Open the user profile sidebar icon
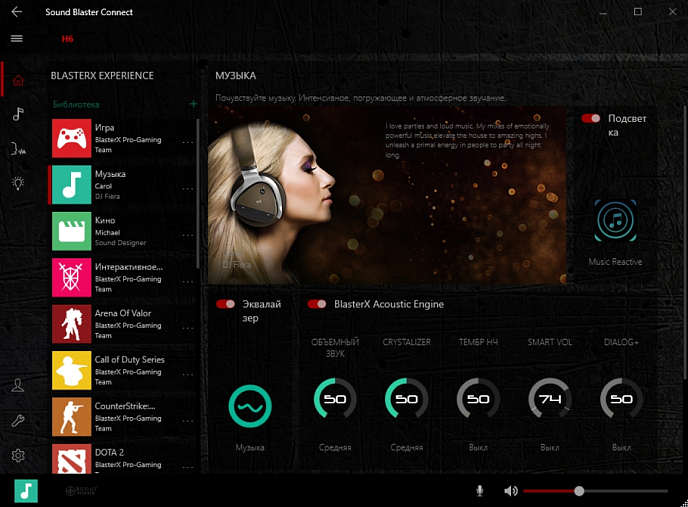This screenshot has width=688, height=507. 17,386
